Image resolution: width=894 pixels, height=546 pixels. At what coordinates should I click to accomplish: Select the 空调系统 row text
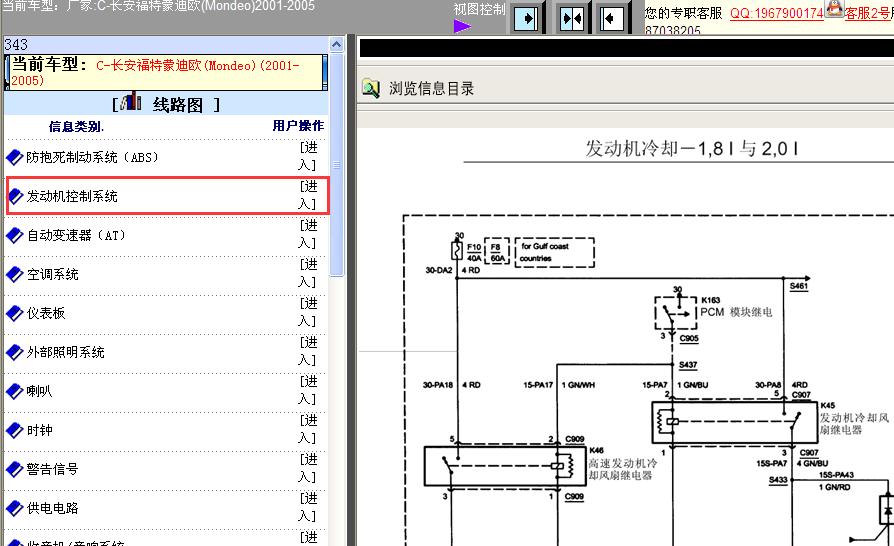point(52,274)
